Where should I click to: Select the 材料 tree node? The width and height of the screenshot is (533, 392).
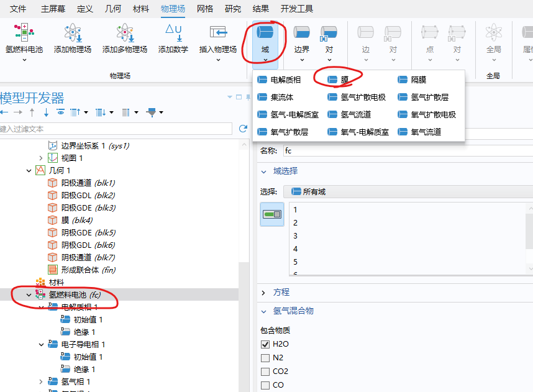click(50, 282)
